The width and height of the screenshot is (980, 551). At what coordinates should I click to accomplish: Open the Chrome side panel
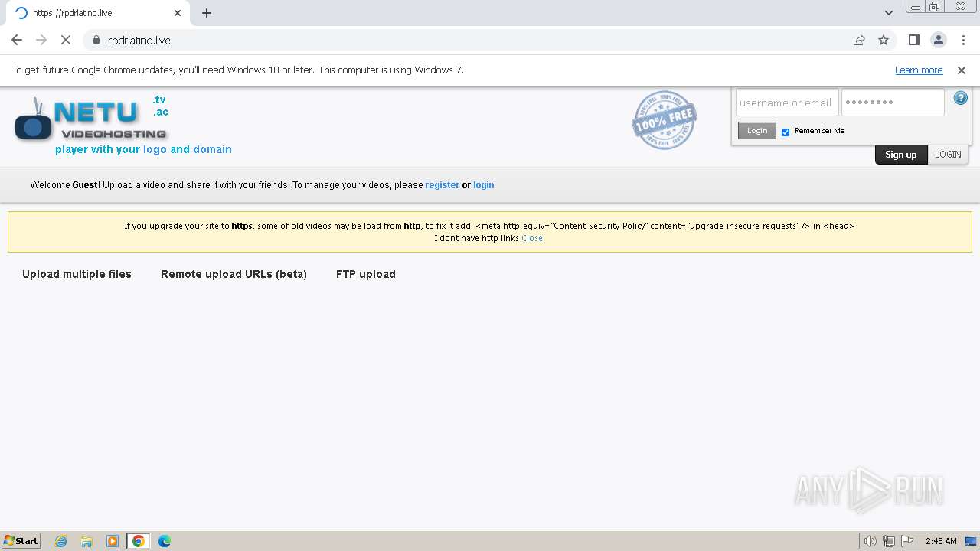coord(913,40)
